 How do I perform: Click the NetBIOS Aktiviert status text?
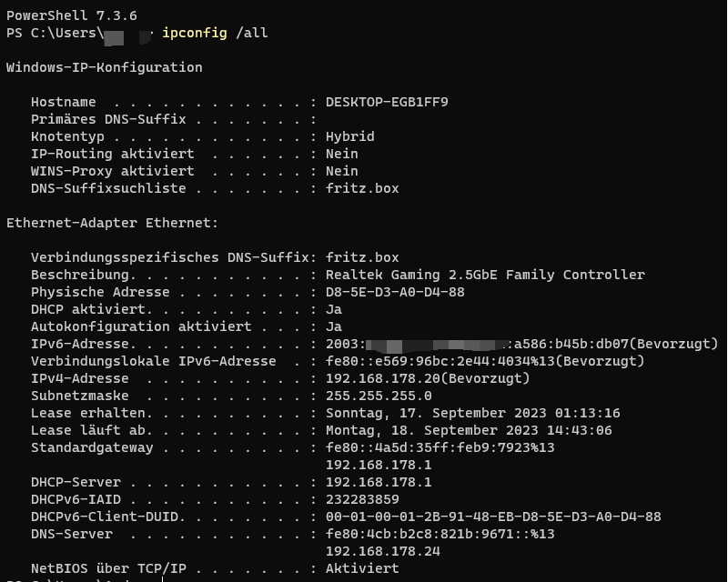pyautogui.click(x=362, y=568)
